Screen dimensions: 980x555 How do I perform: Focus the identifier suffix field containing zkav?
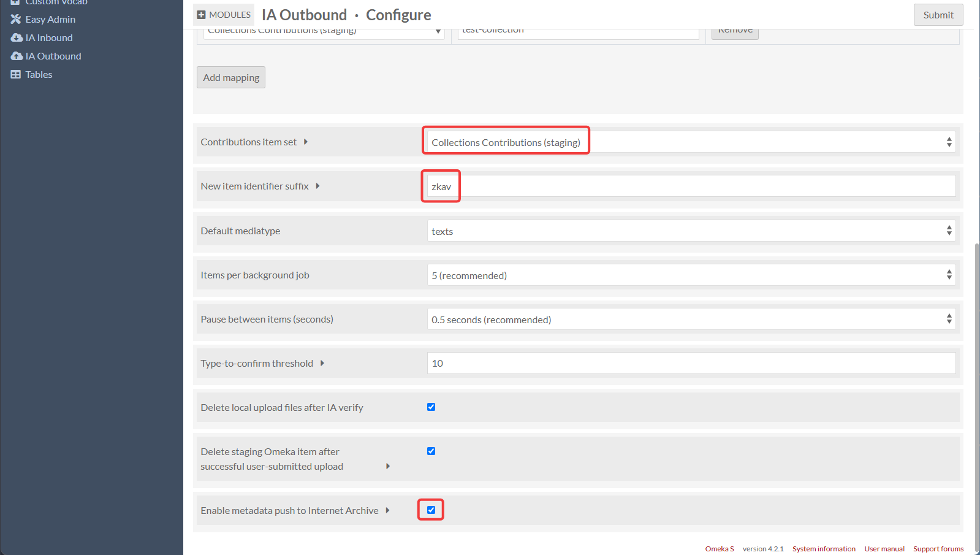[691, 186]
